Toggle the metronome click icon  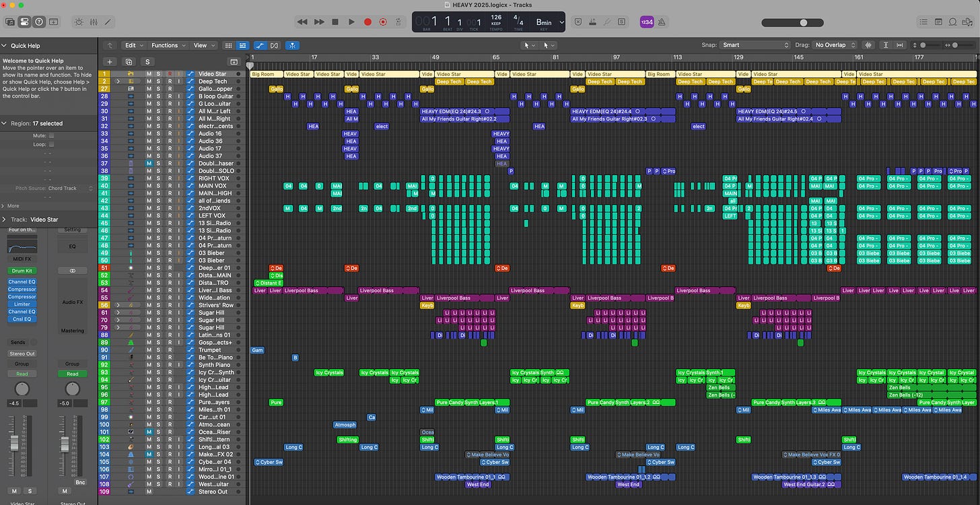[x=662, y=22]
